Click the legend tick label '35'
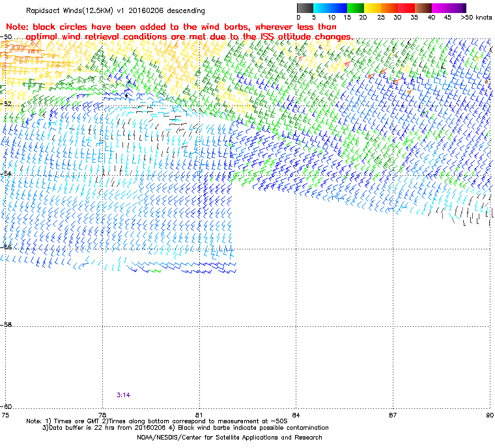 414,18
